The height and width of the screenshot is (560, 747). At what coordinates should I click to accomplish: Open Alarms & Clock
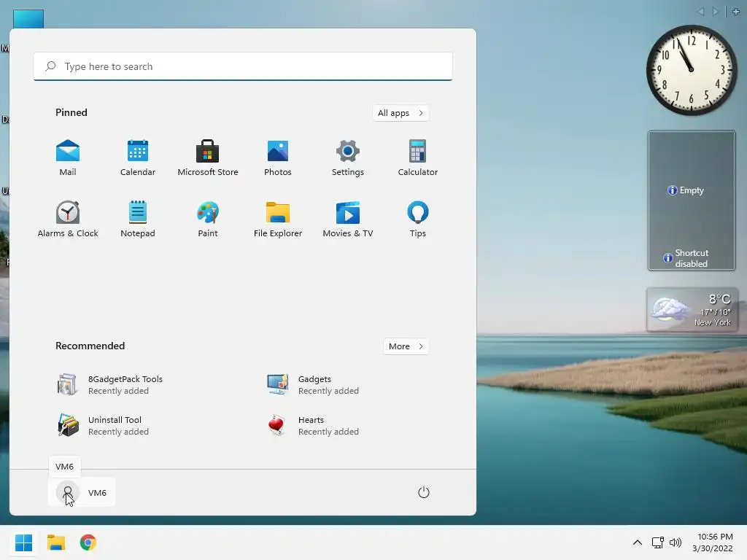coord(68,219)
